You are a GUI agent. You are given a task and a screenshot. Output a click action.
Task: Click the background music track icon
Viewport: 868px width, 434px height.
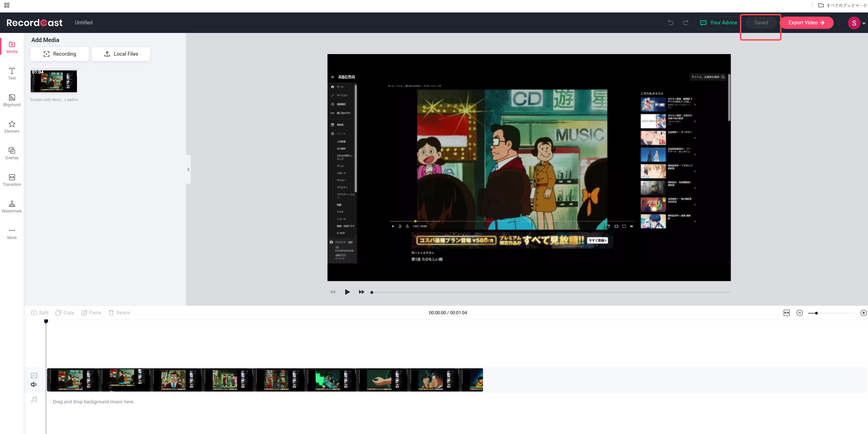(34, 400)
